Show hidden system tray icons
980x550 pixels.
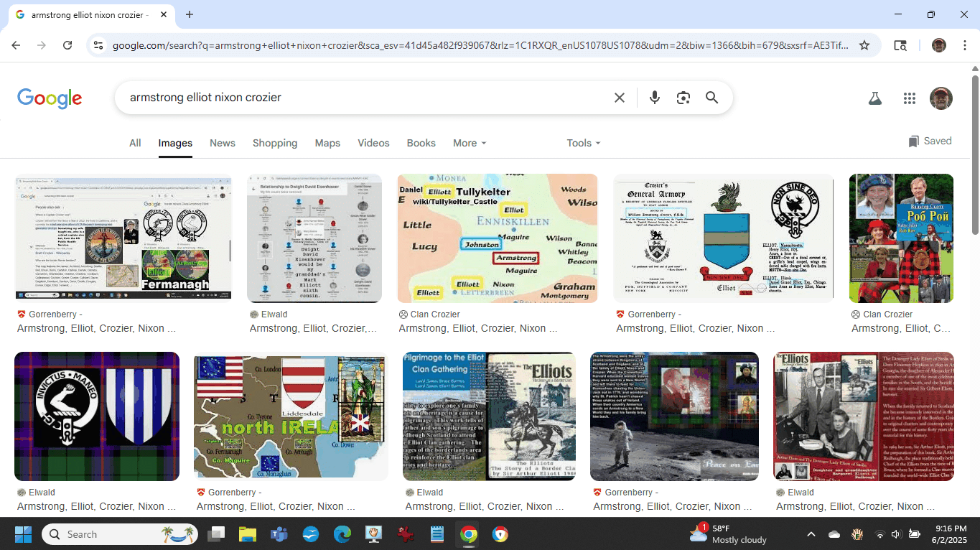pos(811,534)
